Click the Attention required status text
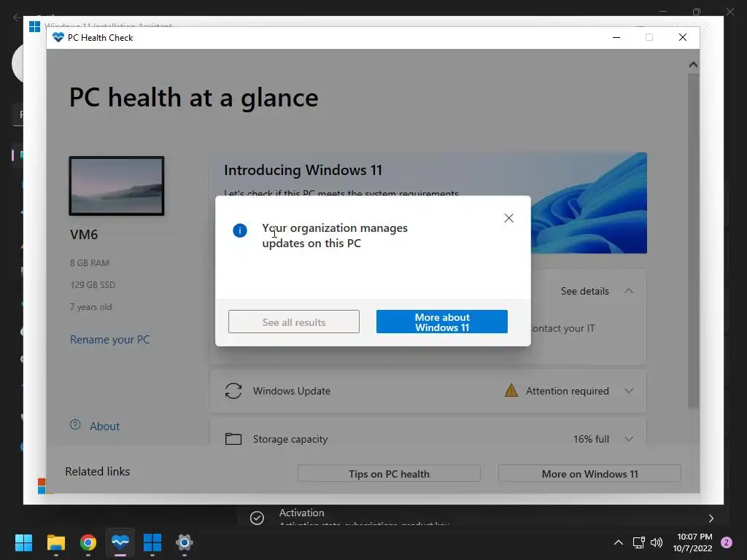This screenshot has width=747, height=560. pyautogui.click(x=568, y=391)
